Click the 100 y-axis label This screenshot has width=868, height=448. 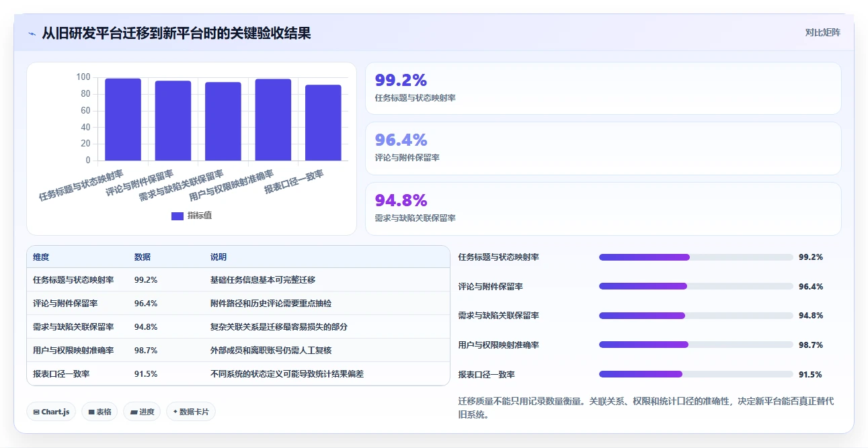tap(83, 77)
